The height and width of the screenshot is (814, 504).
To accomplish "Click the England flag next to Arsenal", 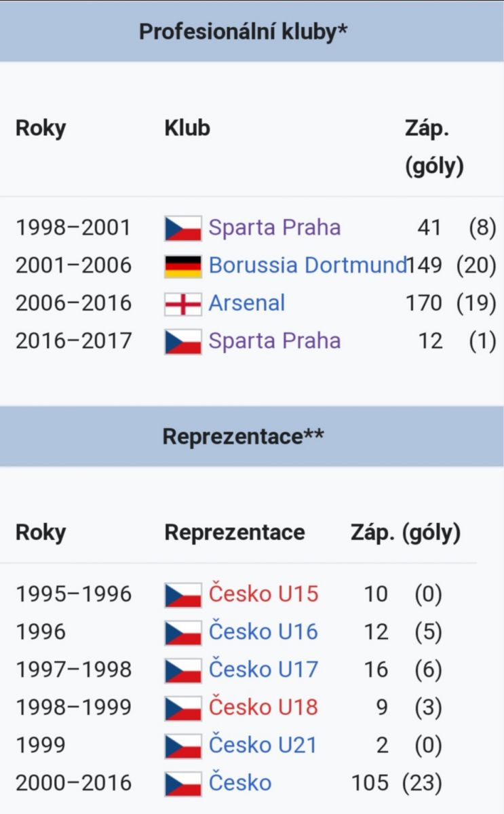I will coord(183,303).
